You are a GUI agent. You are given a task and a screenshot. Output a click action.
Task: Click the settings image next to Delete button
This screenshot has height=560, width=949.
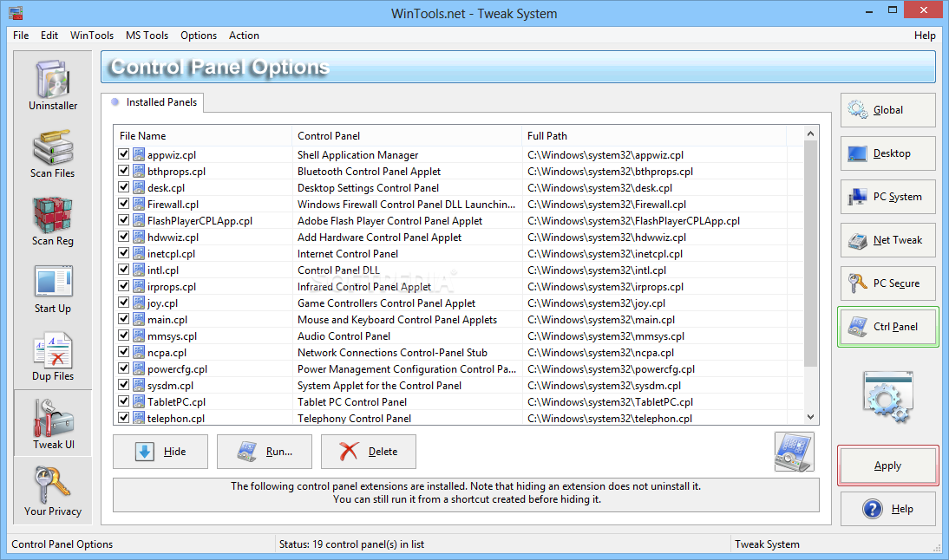pos(794,452)
